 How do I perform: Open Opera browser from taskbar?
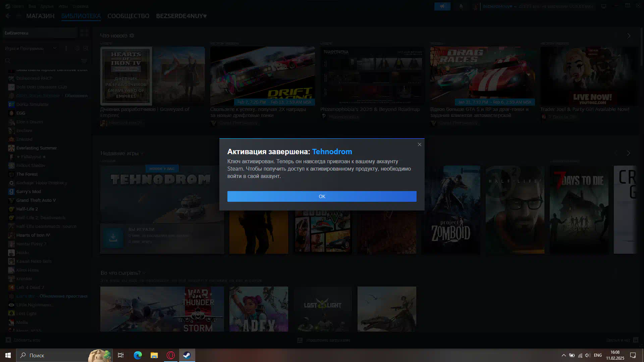coord(171,355)
